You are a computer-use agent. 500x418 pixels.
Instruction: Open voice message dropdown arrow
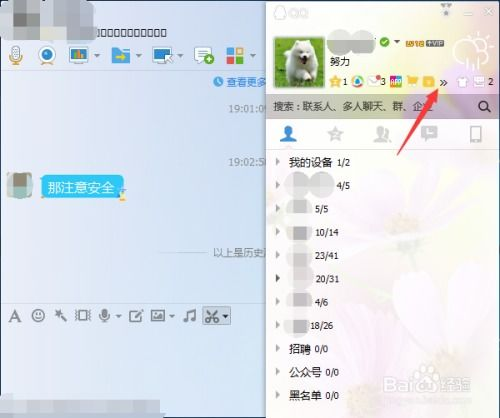point(118,316)
